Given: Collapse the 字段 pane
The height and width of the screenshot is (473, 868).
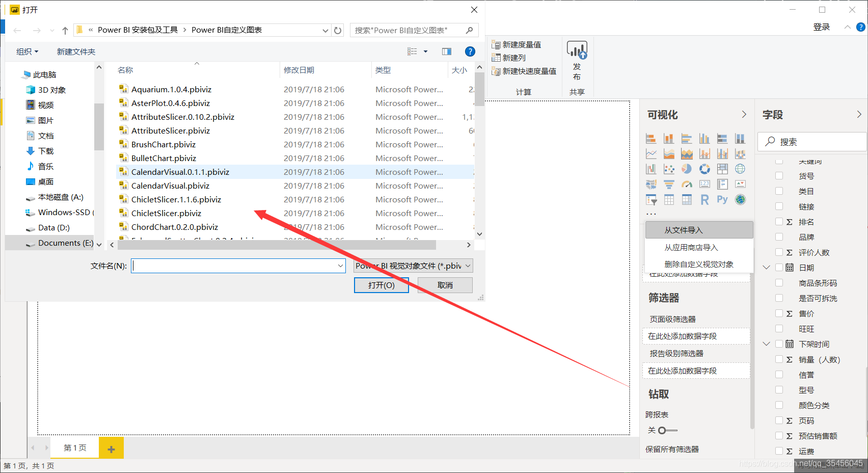Looking at the screenshot, I should click(859, 115).
